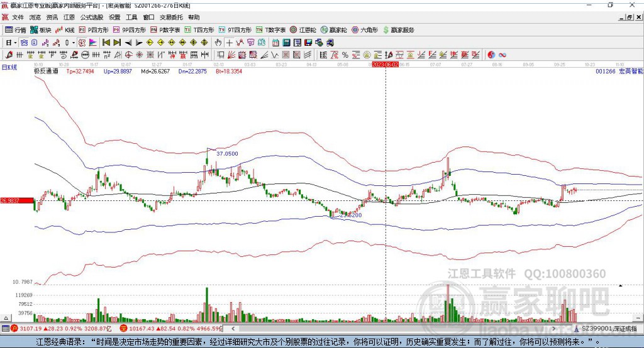Jump to last bar icon
This screenshot has width=644, height=348.
pos(117,43)
